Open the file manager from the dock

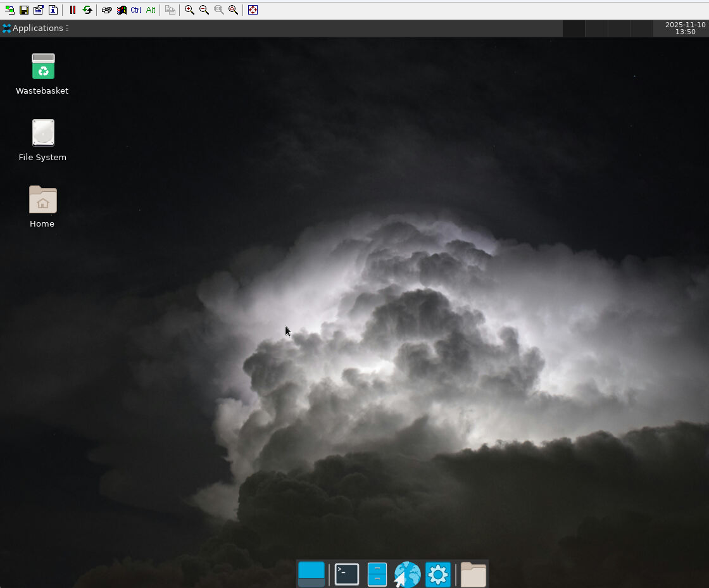pyautogui.click(x=473, y=574)
